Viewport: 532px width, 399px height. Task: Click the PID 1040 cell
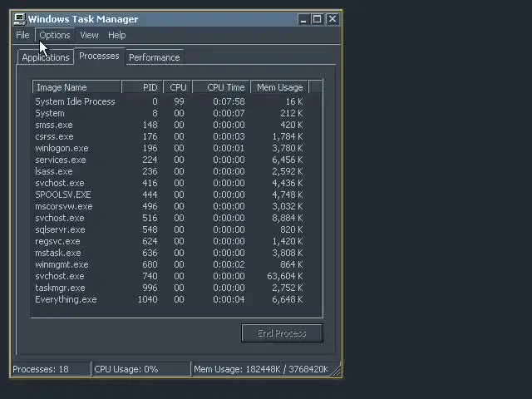click(x=147, y=299)
